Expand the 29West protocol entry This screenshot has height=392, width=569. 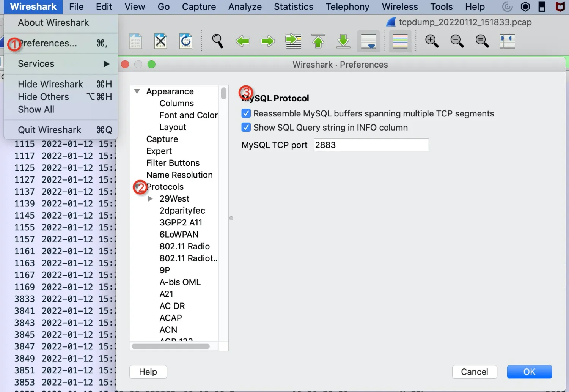(x=150, y=198)
